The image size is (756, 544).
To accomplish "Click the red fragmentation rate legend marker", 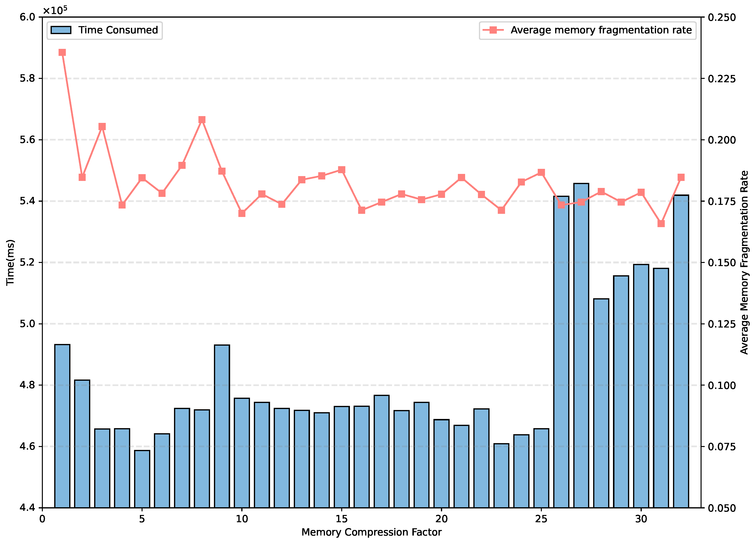I will [x=493, y=30].
